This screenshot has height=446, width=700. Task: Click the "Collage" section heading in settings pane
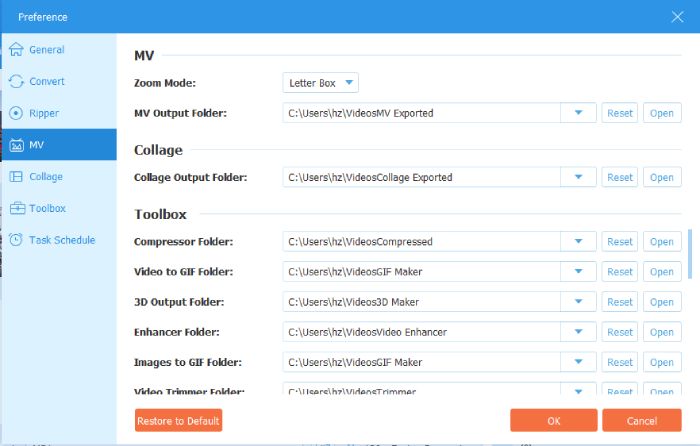point(158,150)
